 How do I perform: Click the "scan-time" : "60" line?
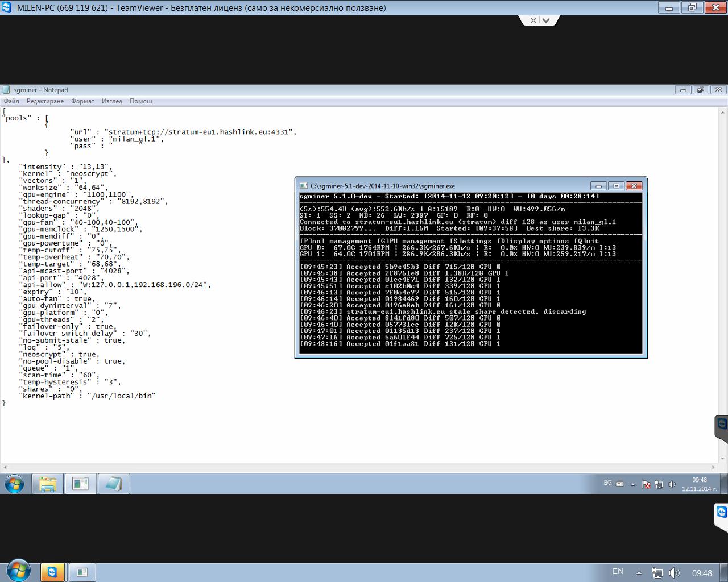click(59, 375)
